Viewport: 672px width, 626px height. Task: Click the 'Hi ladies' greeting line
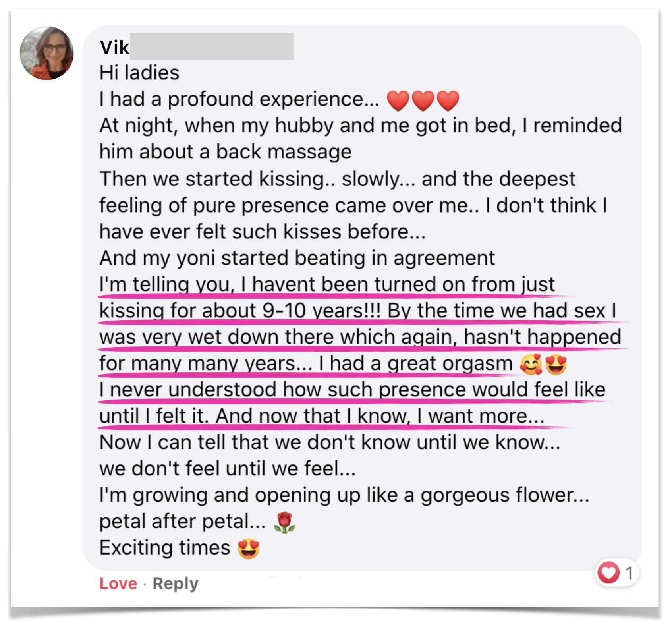[x=139, y=73]
